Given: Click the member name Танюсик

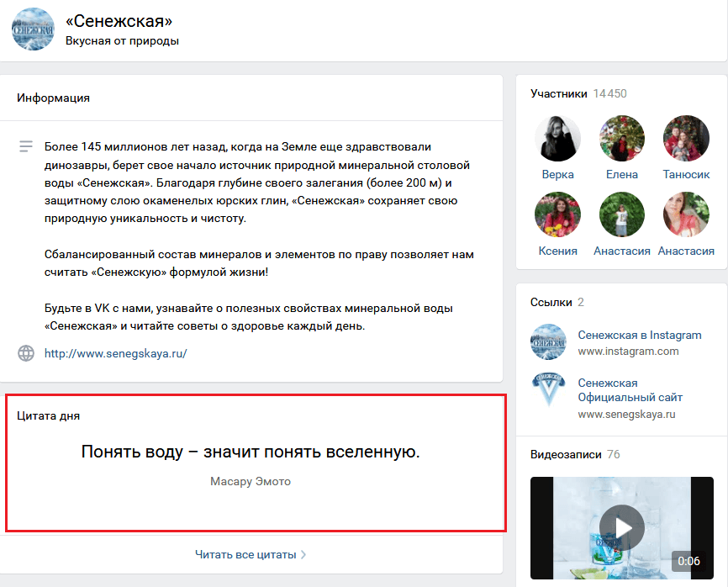Looking at the screenshot, I should pyautogui.click(x=686, y=175).
